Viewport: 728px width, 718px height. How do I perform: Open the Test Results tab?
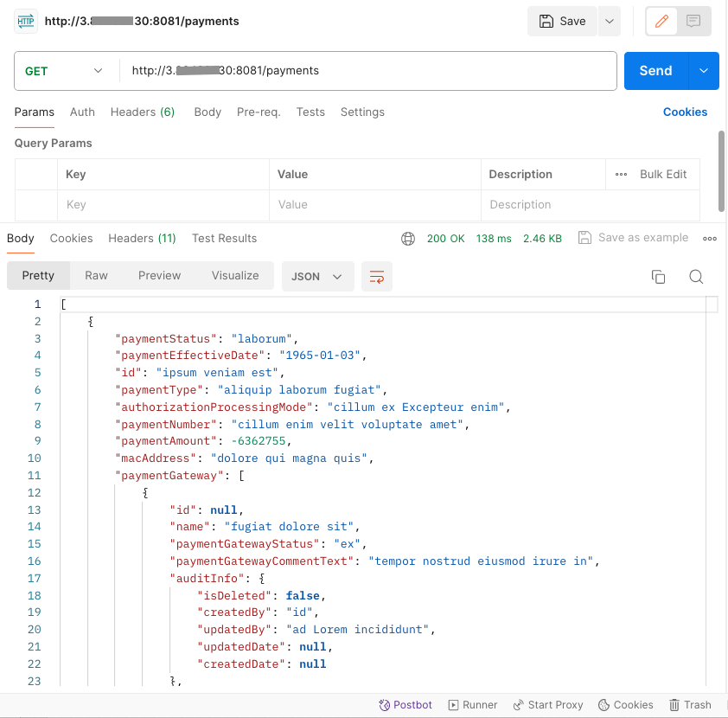point(224,239)
